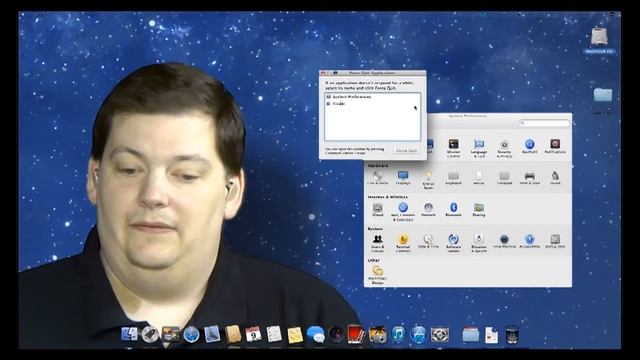
Task: Open the Bluetooth preference pane
Action: click(x=453, y=209)
